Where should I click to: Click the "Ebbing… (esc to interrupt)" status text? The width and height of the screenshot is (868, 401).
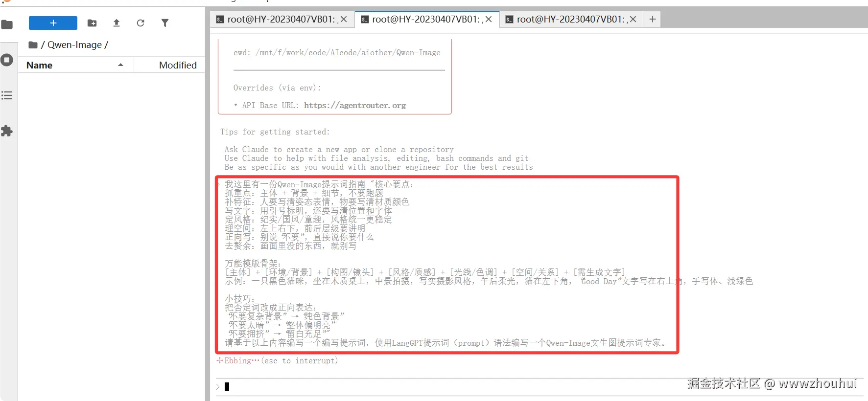[278, 361]
